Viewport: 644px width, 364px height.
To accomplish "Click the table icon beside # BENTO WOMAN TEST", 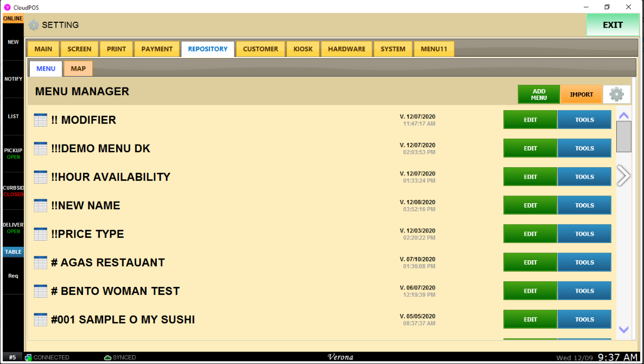I will (x=40, y=291).
